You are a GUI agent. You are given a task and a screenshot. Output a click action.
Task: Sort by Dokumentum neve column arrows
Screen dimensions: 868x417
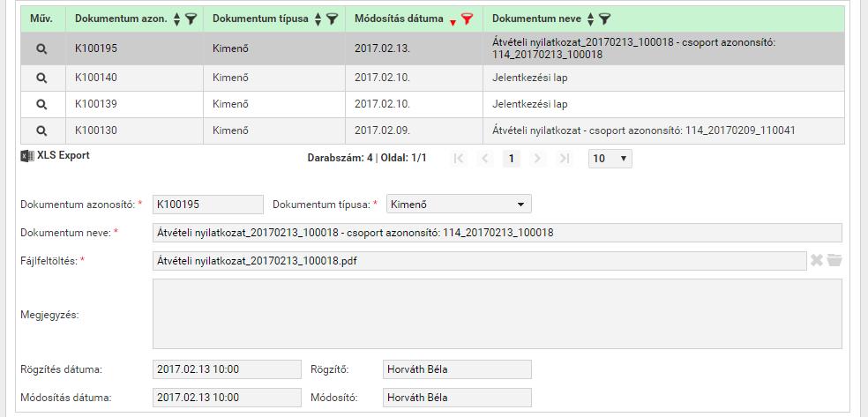(x=591, y=19)
